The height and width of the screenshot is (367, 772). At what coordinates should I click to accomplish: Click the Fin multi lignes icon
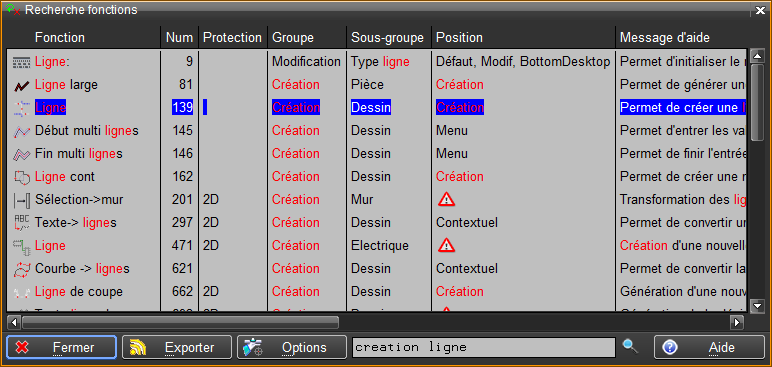[x=21, y=154]
